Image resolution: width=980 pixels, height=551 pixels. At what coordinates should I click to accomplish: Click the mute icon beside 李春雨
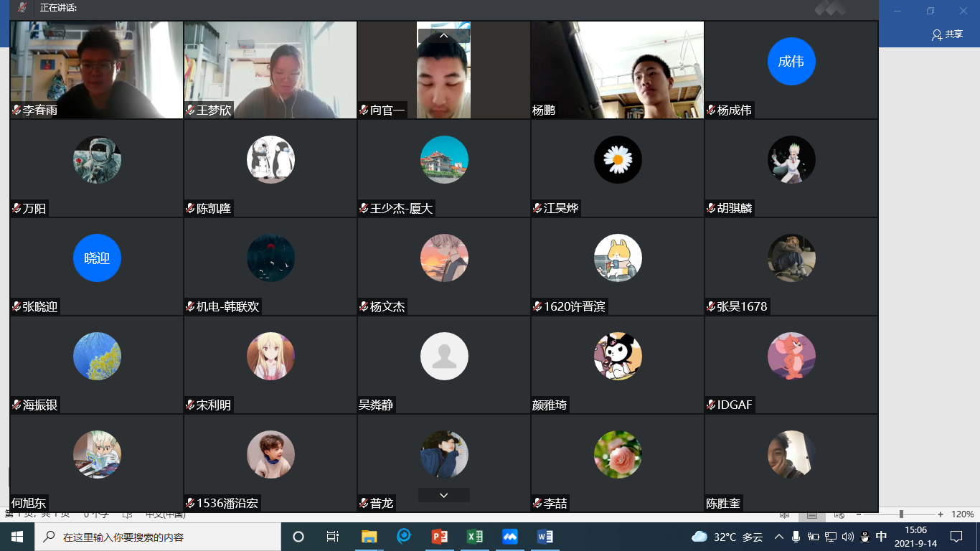tap(17, 110)
